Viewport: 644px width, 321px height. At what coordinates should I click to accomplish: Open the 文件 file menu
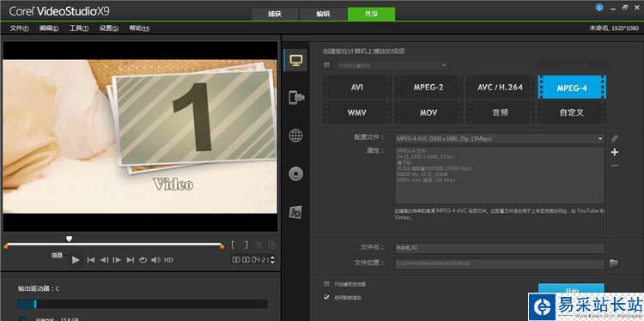(19, 28)
